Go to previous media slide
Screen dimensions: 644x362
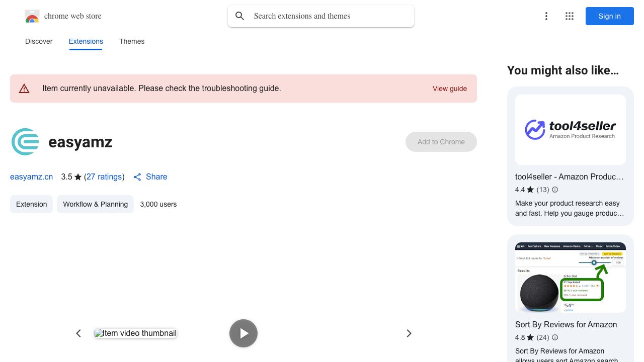[78, 333]
